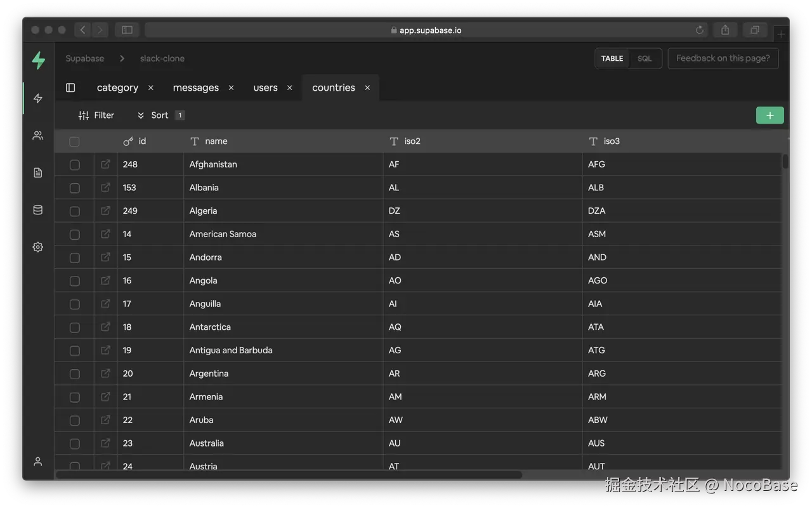Toggle the table list panel icon
Image resolution: width=812 pixels, height=508 pixels.
point(70,88)
